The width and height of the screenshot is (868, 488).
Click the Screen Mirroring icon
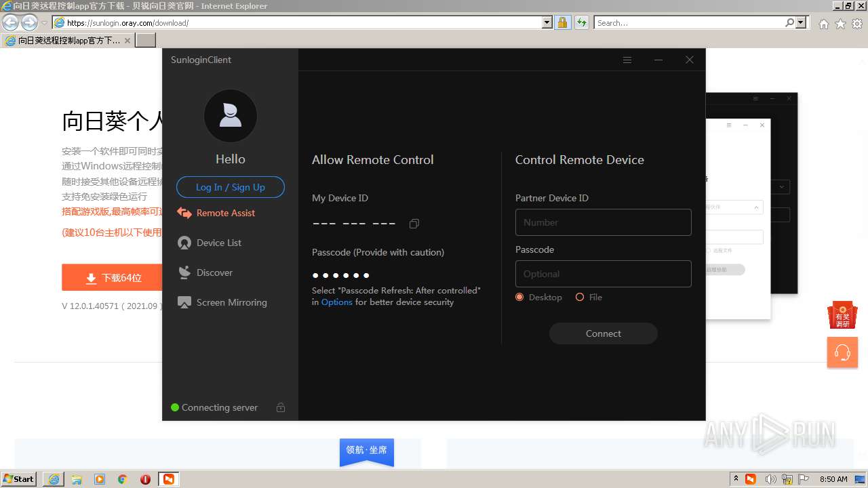(x=184, y=302)
